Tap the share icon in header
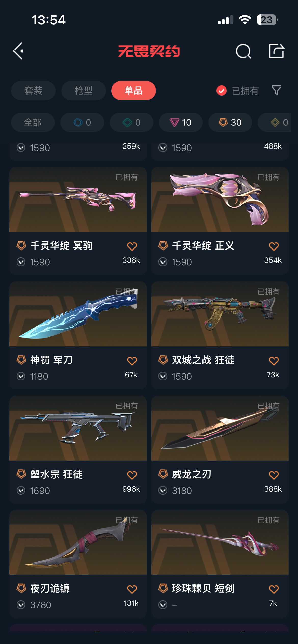 tap(277, 51)
